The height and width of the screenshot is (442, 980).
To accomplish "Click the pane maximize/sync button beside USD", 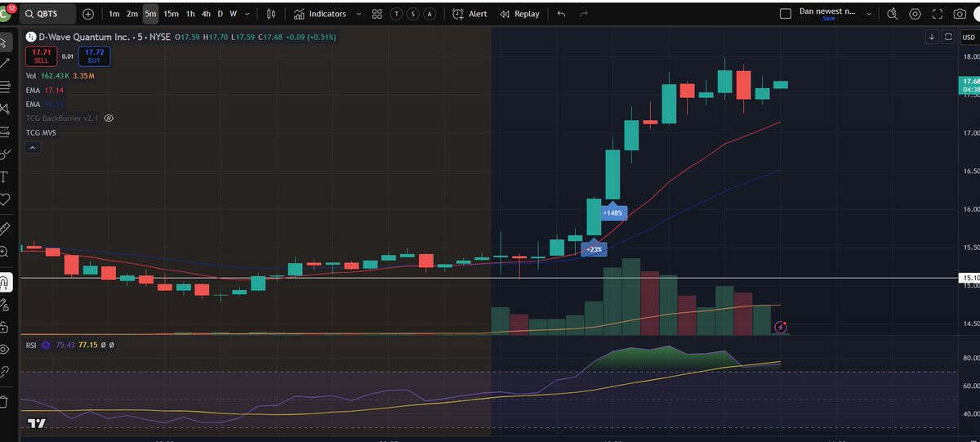I will pos(948,37).
